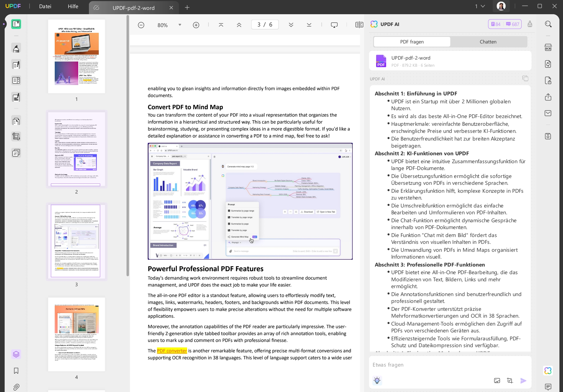Jump to the first page

[x=221, y=25]
